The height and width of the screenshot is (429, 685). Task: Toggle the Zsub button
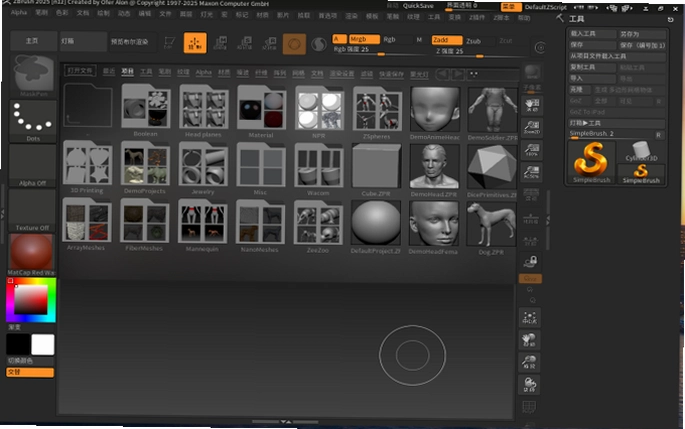coord(479,41)
